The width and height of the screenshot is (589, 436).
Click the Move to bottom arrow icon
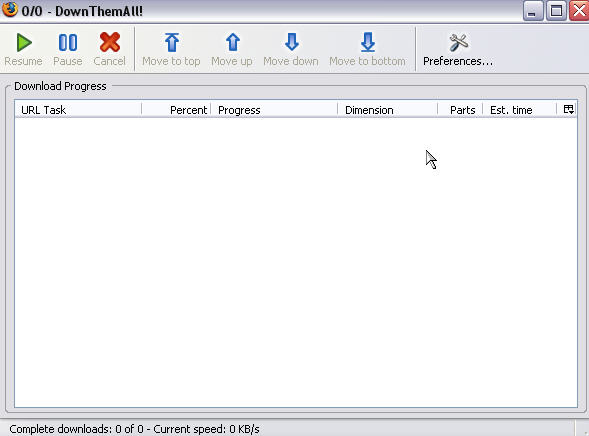pos(368,42)
